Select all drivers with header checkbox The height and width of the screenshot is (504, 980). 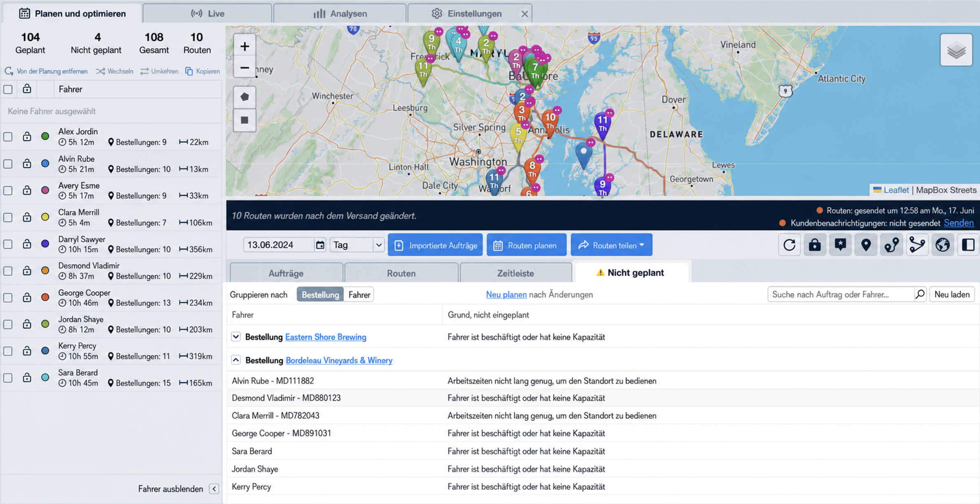(x=8, y=89)
